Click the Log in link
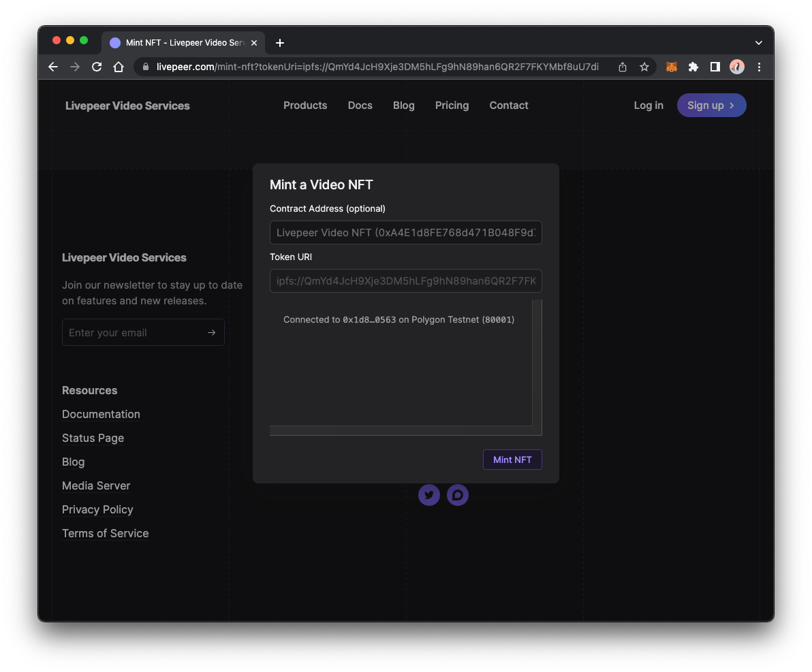The image size is (812, 672). click(649, 106)
